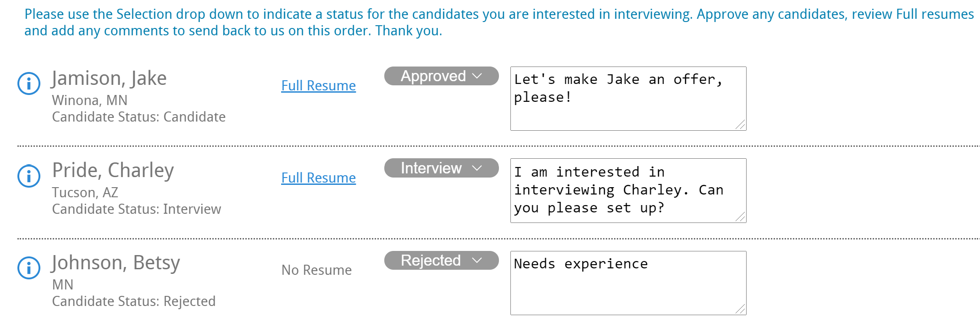
Task: Open the Interview status dropdown
Action: [441, 168]
